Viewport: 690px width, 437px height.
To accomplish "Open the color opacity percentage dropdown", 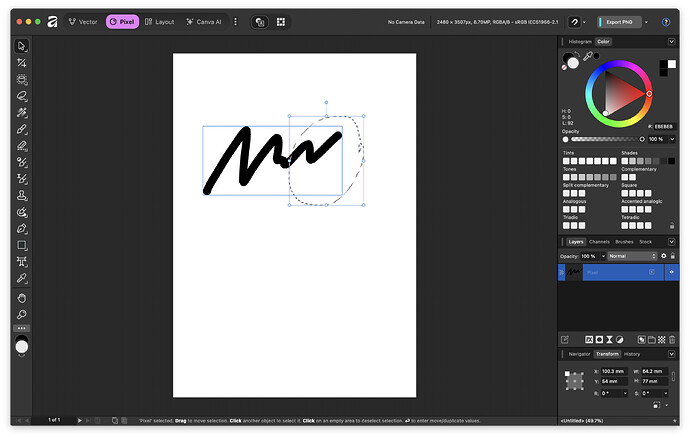I will pos(672,139).
